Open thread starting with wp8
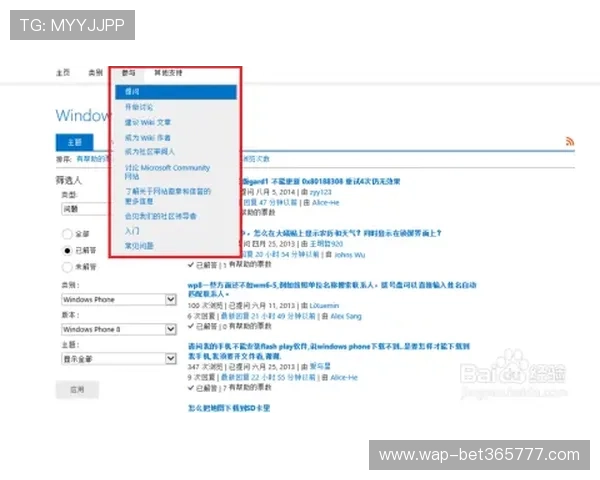This screenshot has width=600, height=480. 332,289
